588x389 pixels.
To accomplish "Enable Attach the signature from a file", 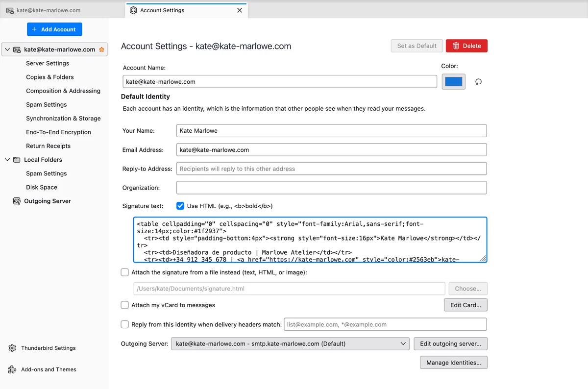I will [x=125, y=272].
